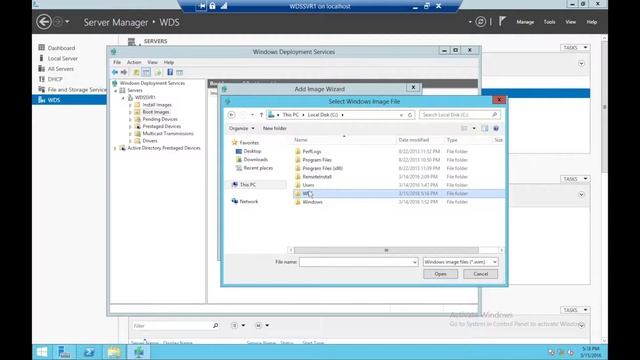Open PowerShell from the taskbar

pyautogui.click(x=89, y=352)
